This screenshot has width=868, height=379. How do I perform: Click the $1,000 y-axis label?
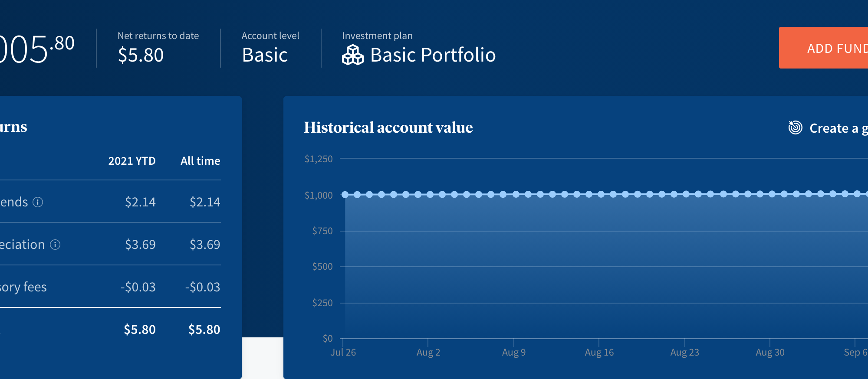319,196
